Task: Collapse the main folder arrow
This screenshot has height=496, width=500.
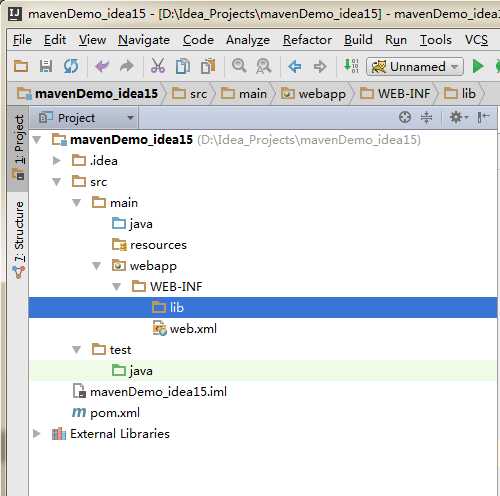Action: coord(77,203)
